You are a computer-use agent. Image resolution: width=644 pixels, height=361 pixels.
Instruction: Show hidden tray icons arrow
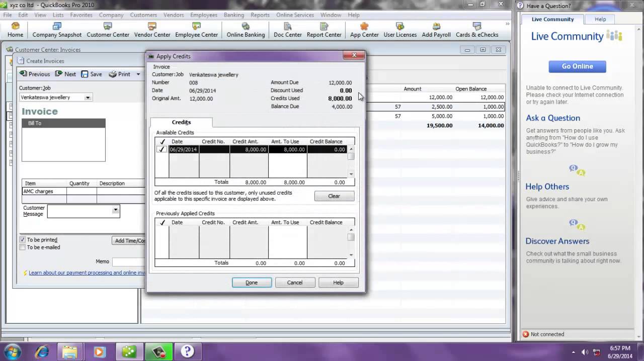click(574, 352)
